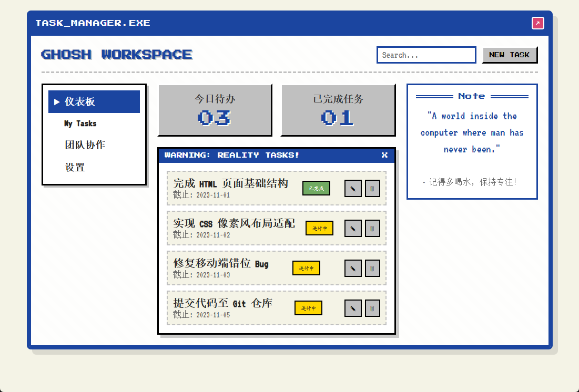Focus the Search input field
This screenshot has width=579, height=392.
(x=426, y=55)
